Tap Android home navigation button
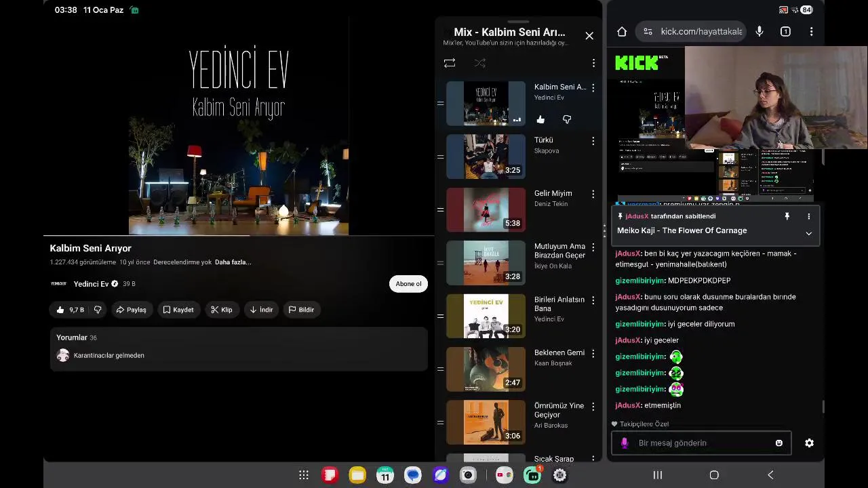The width and height of the screenshot is (868, 488). click(x=714, y=475)
